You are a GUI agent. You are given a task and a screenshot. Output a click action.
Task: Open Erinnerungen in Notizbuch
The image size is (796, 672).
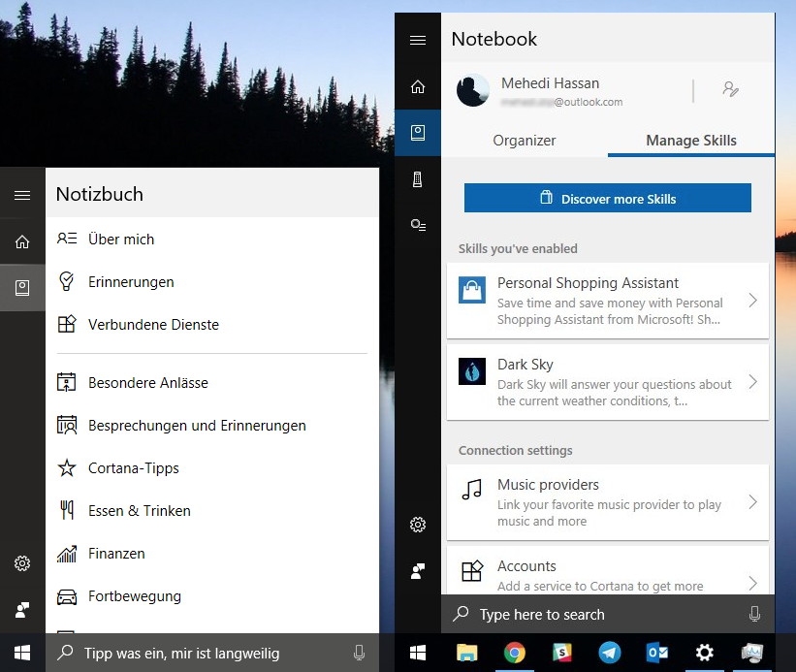tap(212, 281)
